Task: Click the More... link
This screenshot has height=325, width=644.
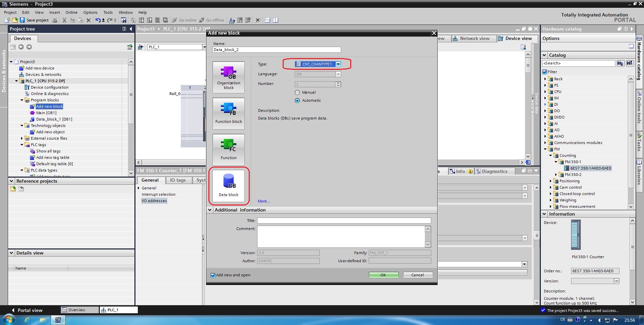Action: tap(264, 201)
